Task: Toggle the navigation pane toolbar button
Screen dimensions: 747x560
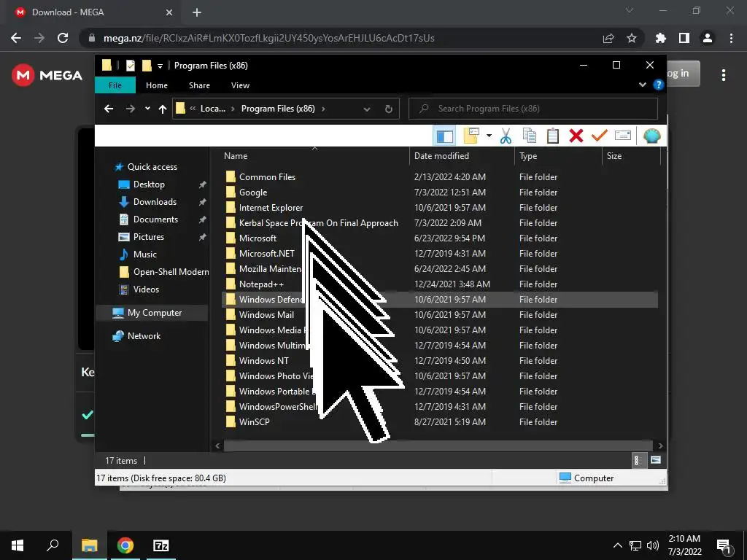Action: point(444,136)
